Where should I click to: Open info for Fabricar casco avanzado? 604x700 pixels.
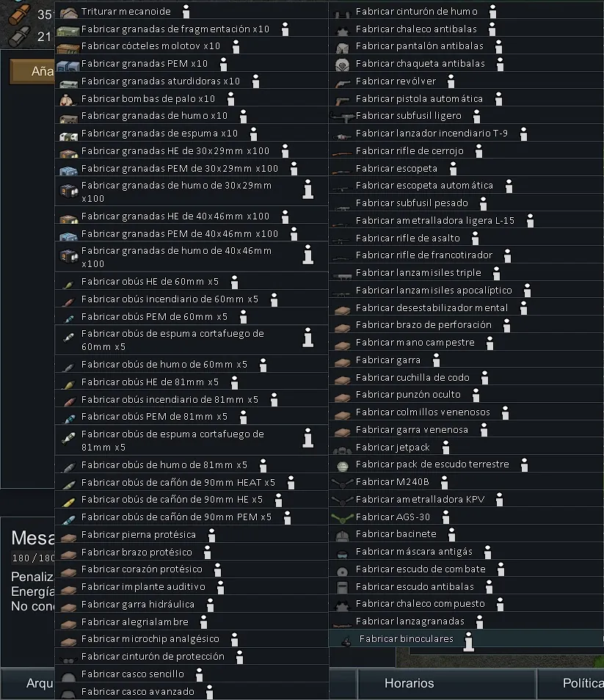pyautogui.click(x=209, y=692)
